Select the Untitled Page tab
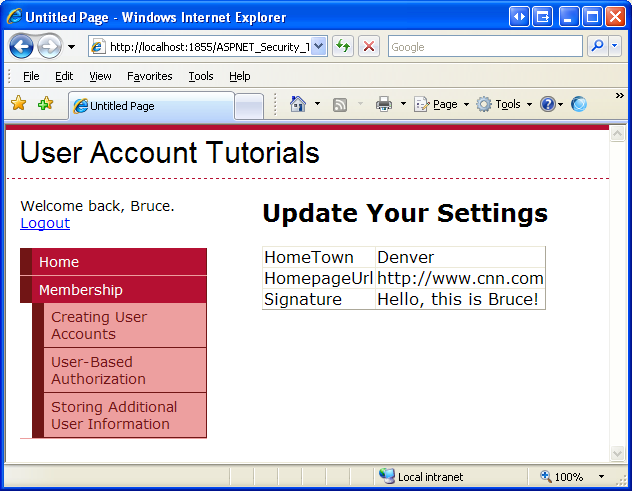632x491 pixels. click(150, 106)
